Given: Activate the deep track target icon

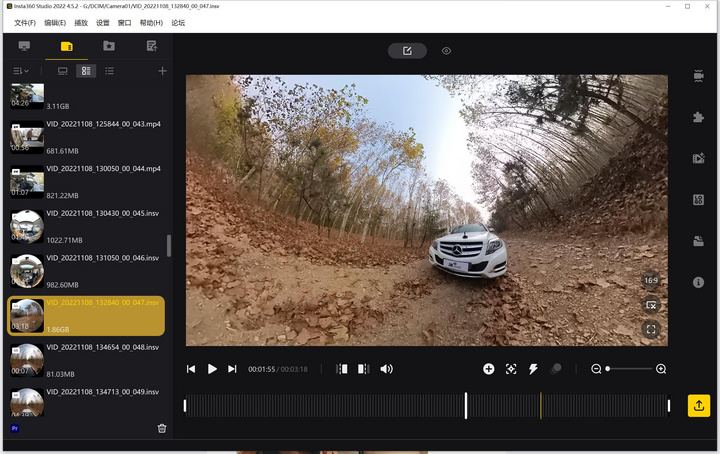Looking at the screenshot, I should 511,369.
